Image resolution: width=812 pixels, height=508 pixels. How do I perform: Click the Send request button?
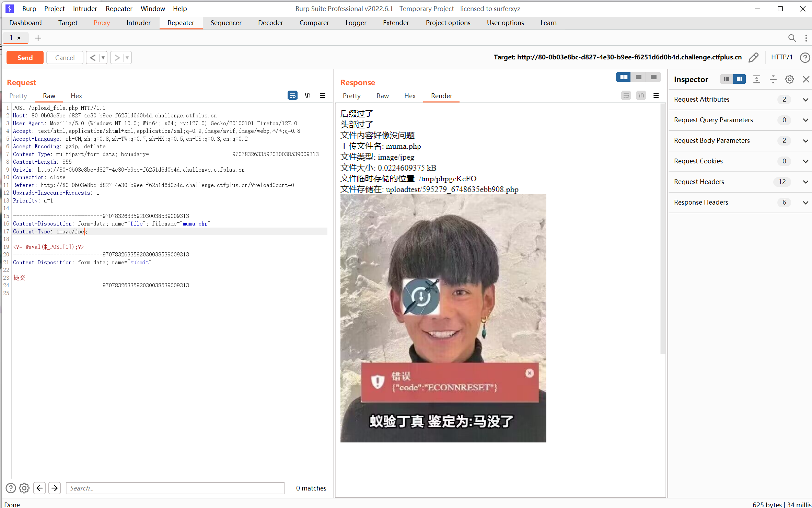(x=25, y=57)
